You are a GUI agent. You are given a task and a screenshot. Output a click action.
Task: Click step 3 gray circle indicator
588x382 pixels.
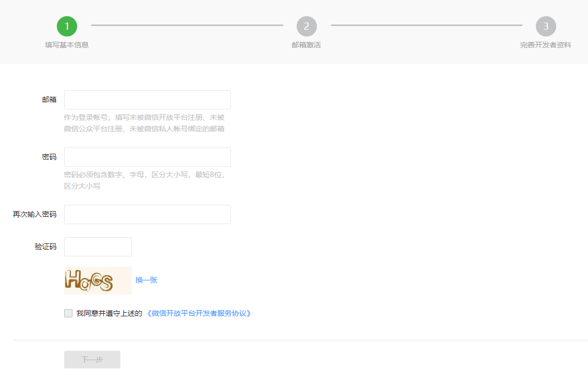[x=546, y=26]
